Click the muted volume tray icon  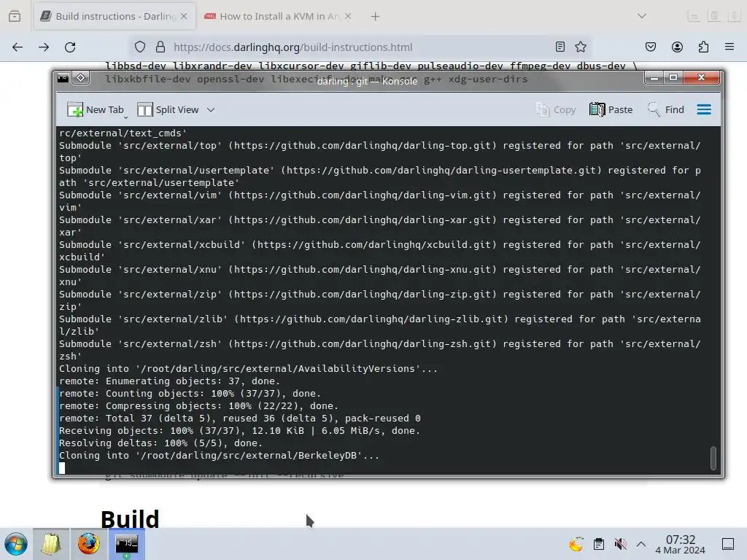(x=620, y=544)
